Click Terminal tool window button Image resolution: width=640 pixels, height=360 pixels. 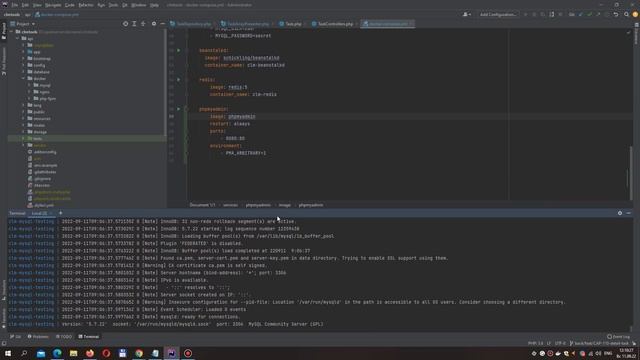pos(89,337)
